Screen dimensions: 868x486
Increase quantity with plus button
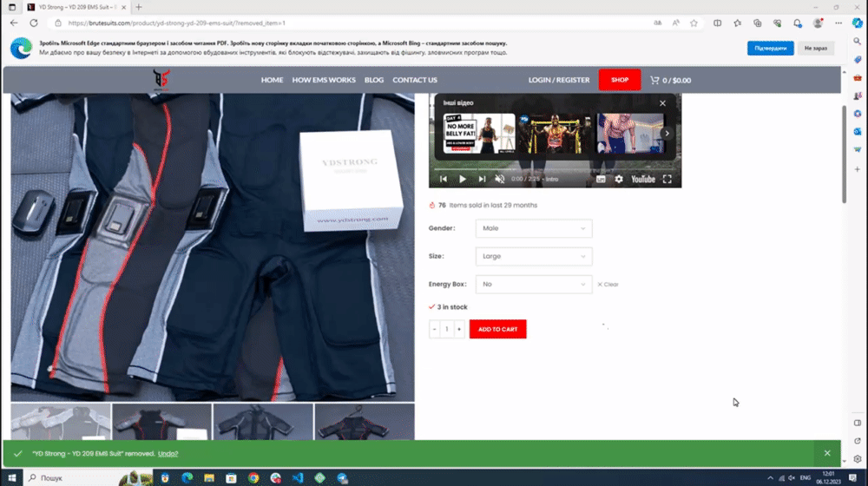[459, 329]
